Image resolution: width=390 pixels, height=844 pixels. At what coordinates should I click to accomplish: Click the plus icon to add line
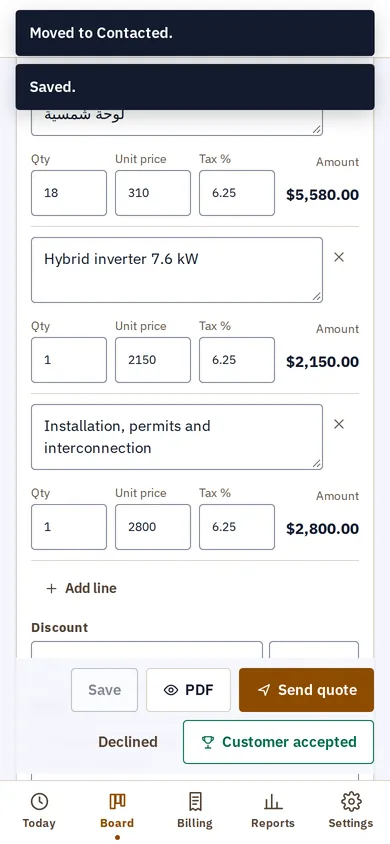[x=51, y=588]
